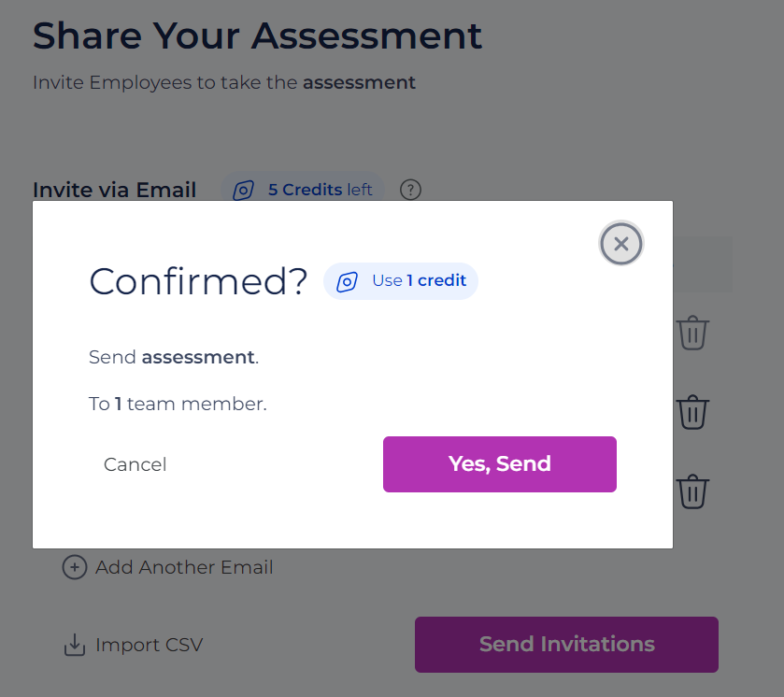Click the Invite via Email section label

pyautogui.click(x=115, y=190)
